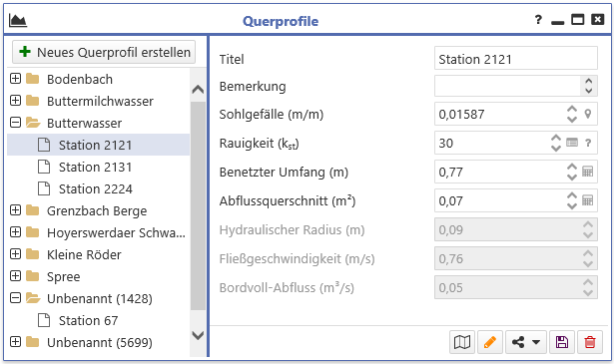Open window help question mark in title bar
The image size is (614, 364).
click(538, 20)
